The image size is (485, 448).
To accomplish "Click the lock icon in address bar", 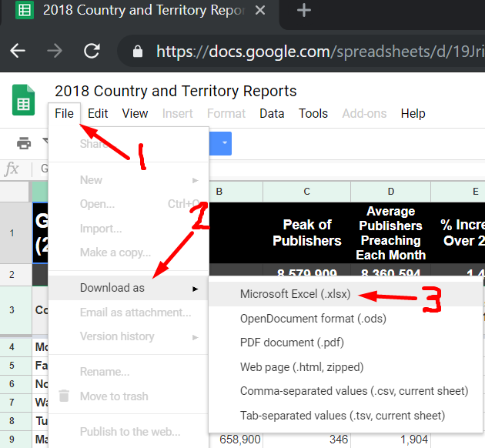I will point(138,52).
